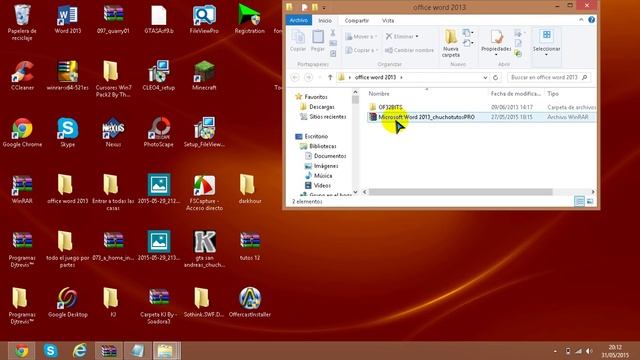
Task: Expand the Seleccionar dropdown
Action: pos(546,54)
